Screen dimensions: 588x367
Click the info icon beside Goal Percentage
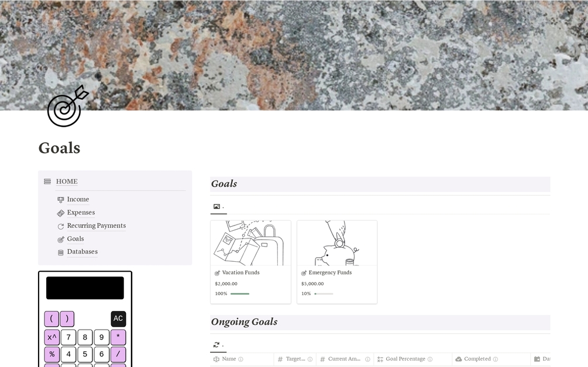(430, 359)
